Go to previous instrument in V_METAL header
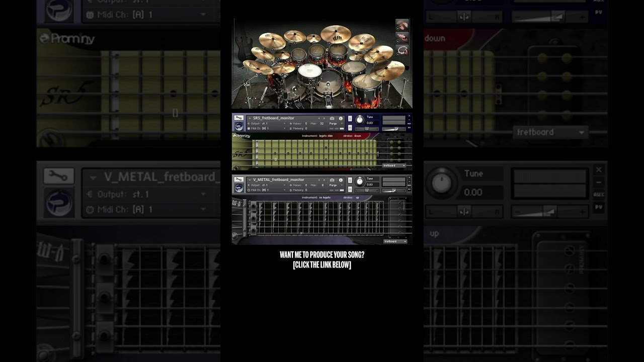This screenshot has height=362, width=644. click(319, 180)
